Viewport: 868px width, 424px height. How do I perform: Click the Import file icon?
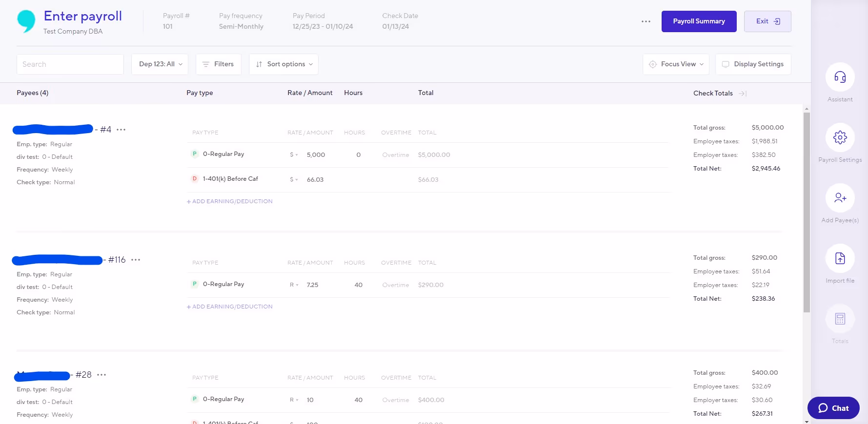pyautogui.click(x=840, y=258)
